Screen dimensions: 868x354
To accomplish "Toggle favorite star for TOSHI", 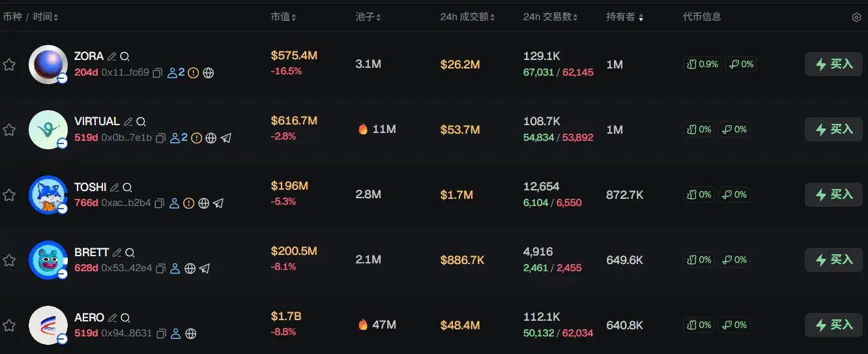I will [9, 195].
